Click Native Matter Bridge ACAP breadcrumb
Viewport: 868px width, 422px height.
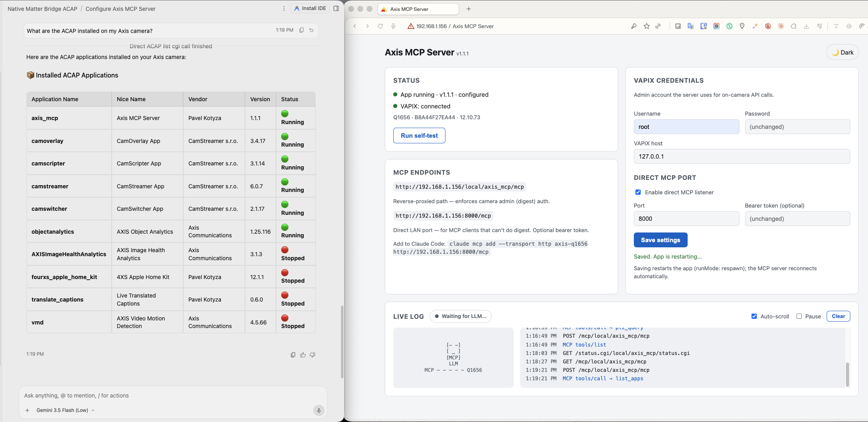click(x=42, y=8)
